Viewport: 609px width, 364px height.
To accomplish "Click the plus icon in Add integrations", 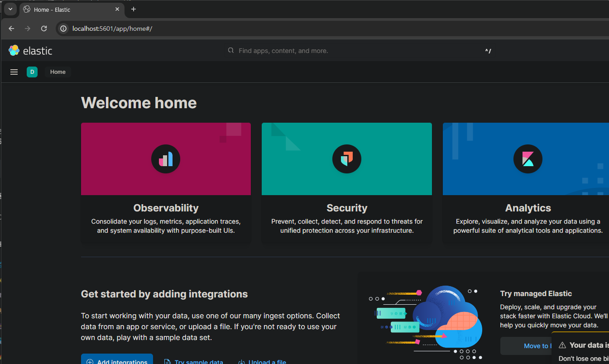I will [x=90, y=362].
